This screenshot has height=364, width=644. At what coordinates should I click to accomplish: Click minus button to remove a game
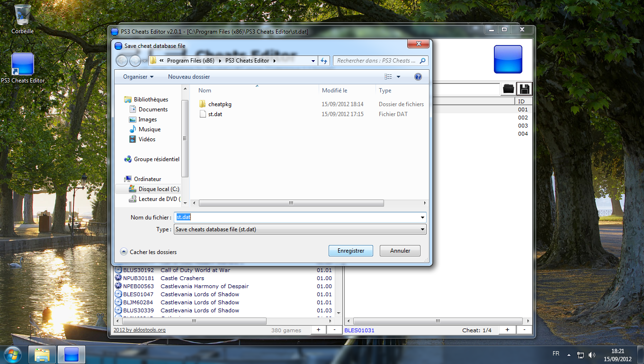(x=335, y=330)
